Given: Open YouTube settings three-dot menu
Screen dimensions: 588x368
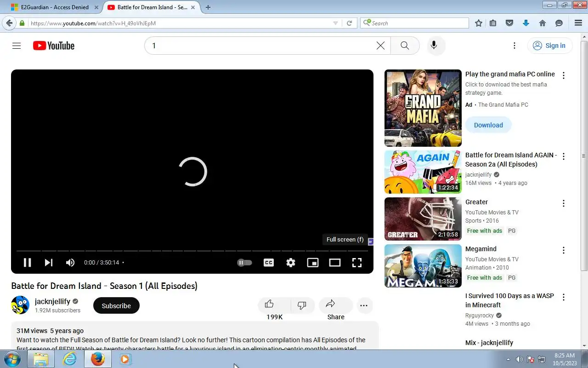Looking at the screenshot, I should point(514,46).
